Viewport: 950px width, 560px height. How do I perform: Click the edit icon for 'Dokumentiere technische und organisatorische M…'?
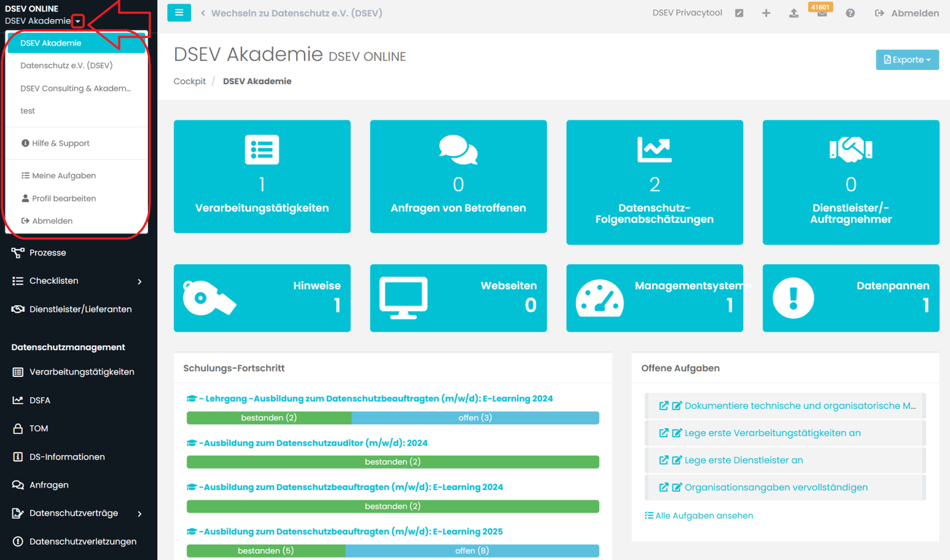click(x=677, y=406)
